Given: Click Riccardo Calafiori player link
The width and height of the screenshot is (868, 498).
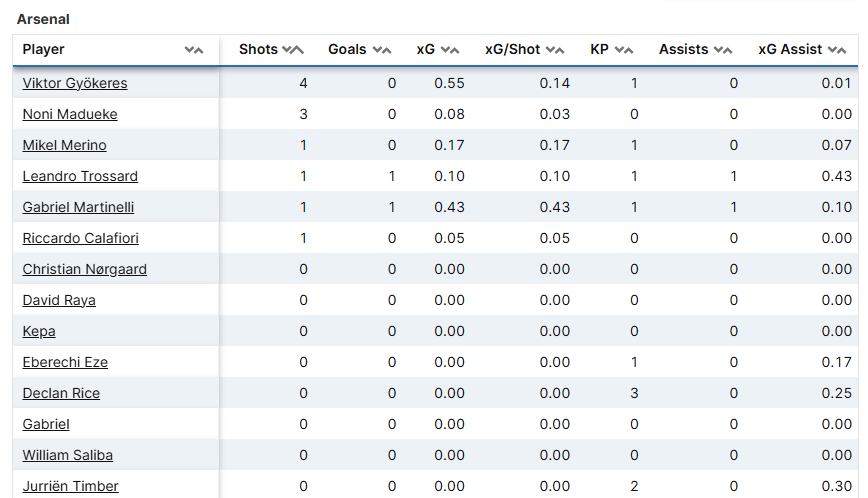Looking at the screenshot, I should (x=80, y=238).
